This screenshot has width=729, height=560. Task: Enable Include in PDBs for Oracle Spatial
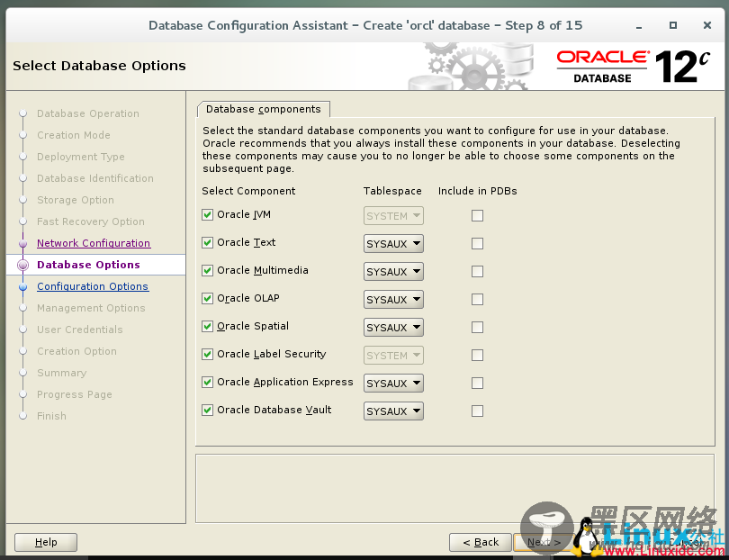(477, 328)
